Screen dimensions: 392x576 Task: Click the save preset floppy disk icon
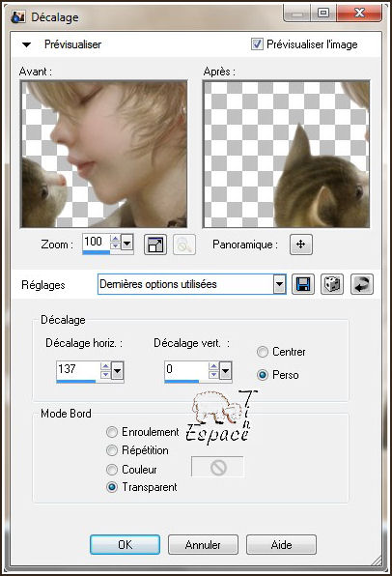303,284
